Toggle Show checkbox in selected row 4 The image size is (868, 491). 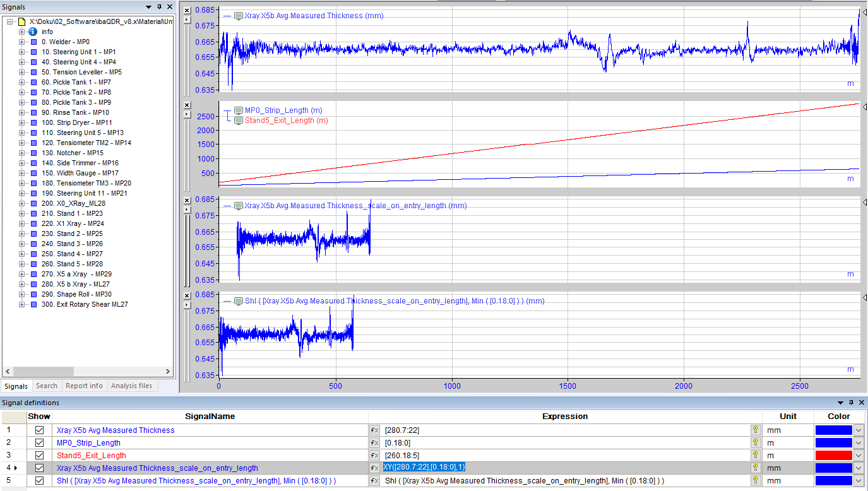(39, 468)
